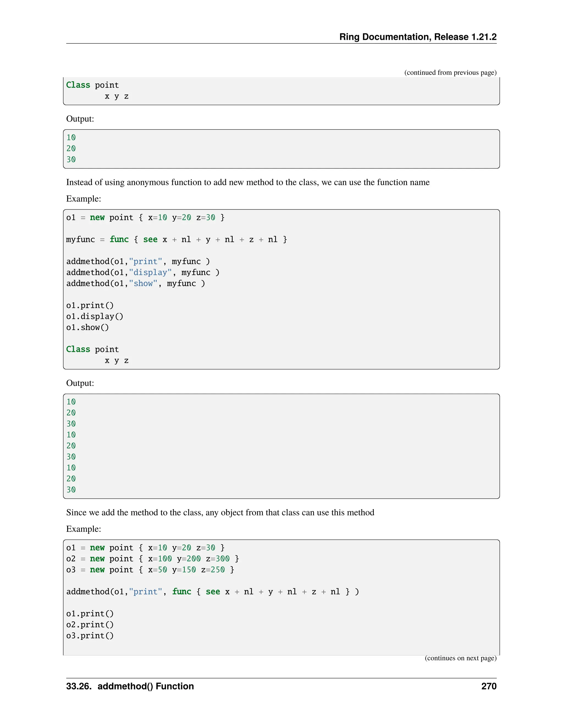Screen dimensions: 563x728
Task: Click the addmethod "show" code line
Action: 136,283
